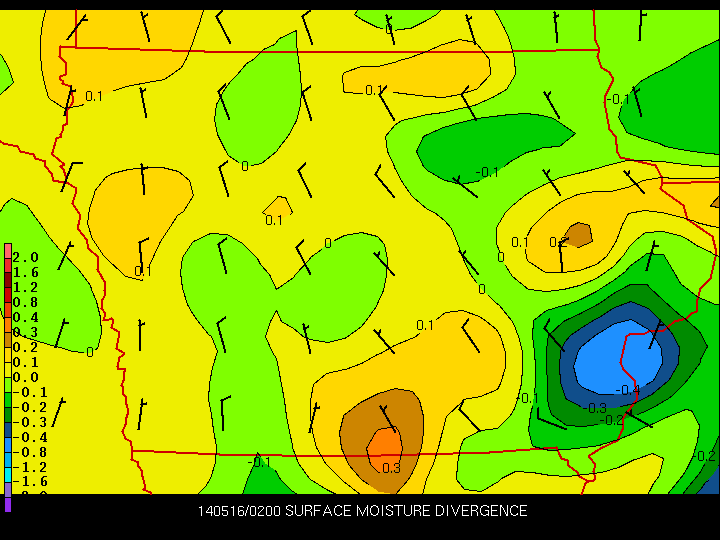Screen dimensions: 720x540
Task: Pick the cyan swatch in the legend
Action: click(8, 475)
